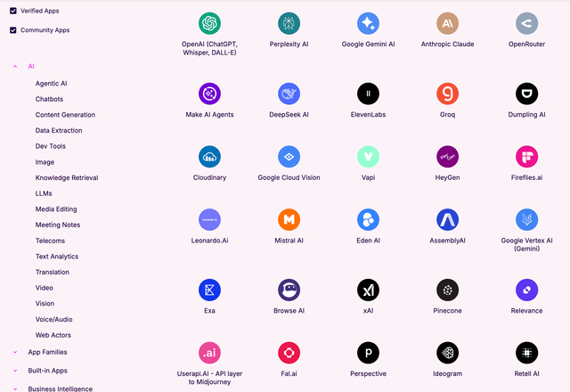Image resolution: width=570 pixels, height=392 pixels.
Task: Select the LLMs subcategory
Action: click(44, 193)
